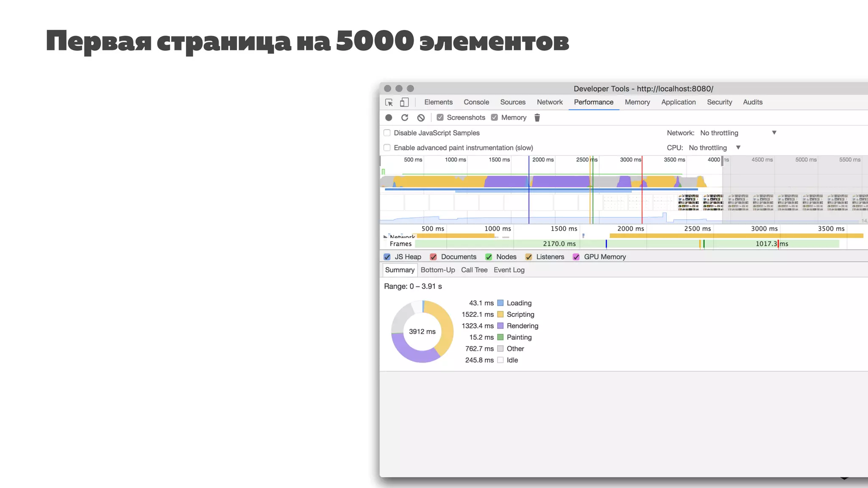Open the Sources panel tab
Viewport: 868px width, 488px height.
point(513,102)
